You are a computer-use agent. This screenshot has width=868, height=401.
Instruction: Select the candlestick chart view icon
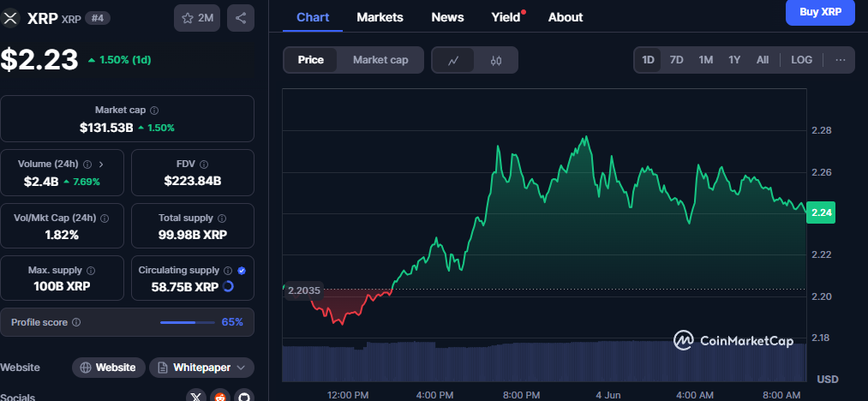point(496,60)
